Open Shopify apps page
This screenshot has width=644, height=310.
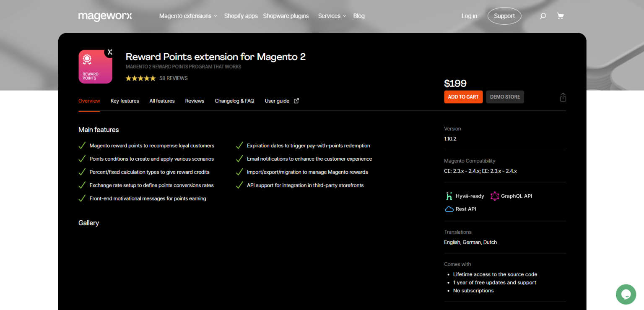[241, 16]
